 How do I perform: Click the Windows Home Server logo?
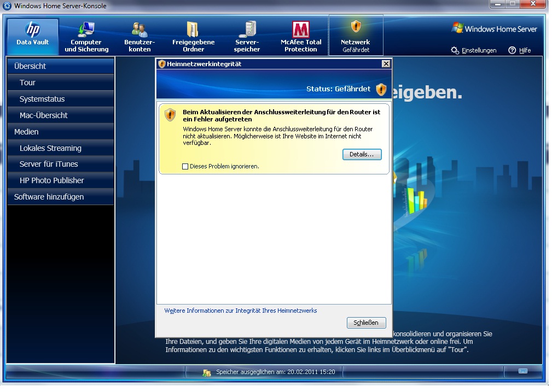(x=495, y=28)
